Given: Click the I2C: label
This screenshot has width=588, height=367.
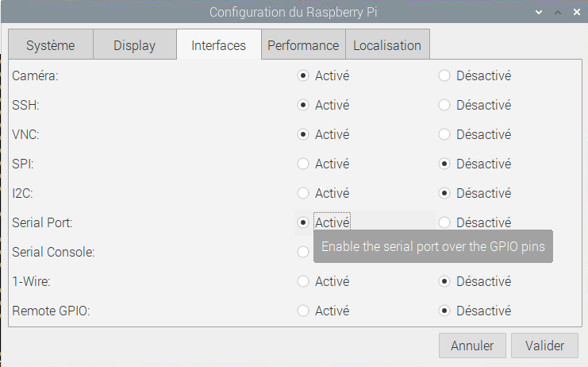Looking at the screenshot, I should pos(22,193).
